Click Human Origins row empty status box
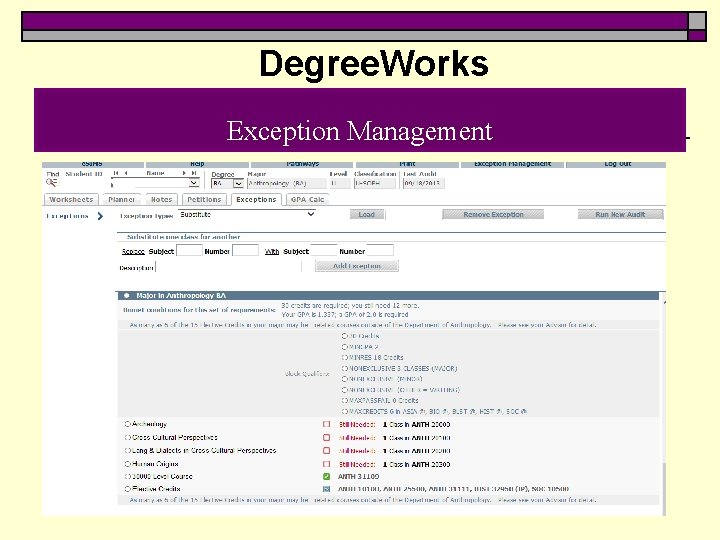720x540 pixels. [326, 464]
